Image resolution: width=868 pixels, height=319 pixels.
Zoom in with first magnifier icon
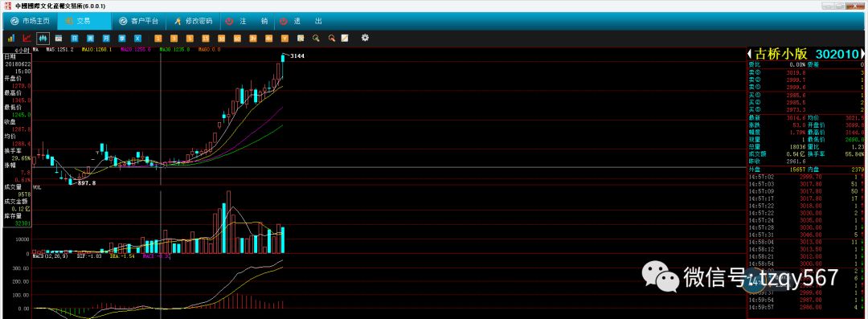[x=316, y=39]
